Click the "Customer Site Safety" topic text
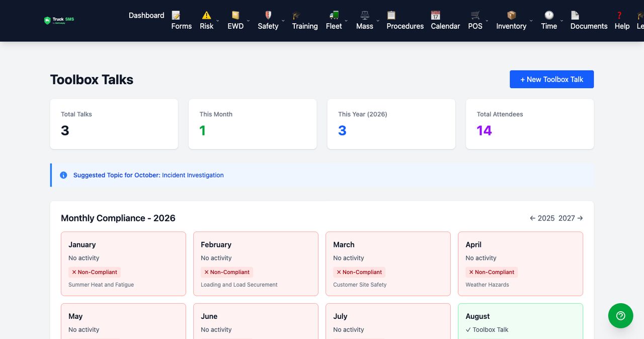 [360, 285]
